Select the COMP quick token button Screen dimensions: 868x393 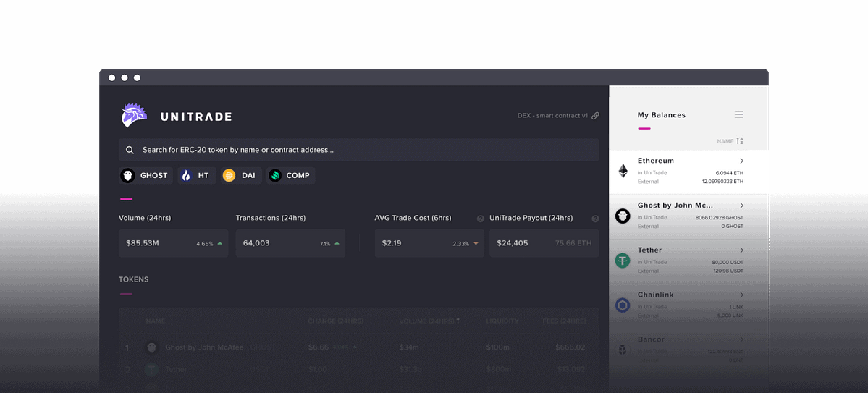coord(290,175)
